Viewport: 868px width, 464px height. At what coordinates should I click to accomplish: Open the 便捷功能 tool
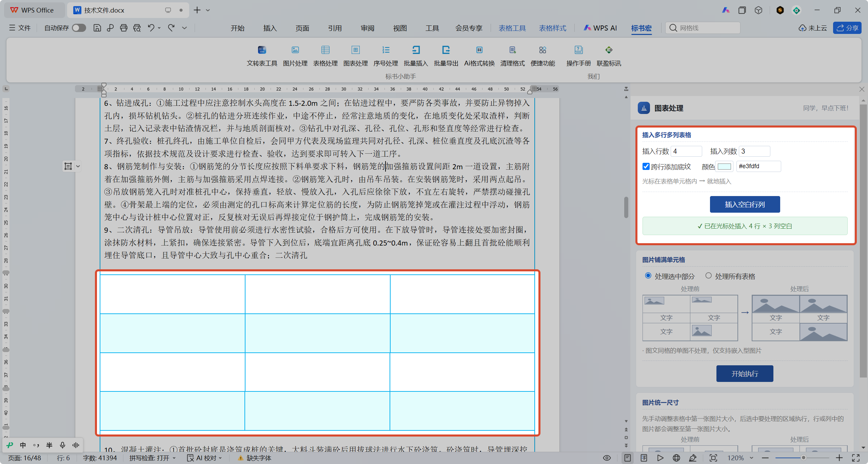[x=542, y=56]
